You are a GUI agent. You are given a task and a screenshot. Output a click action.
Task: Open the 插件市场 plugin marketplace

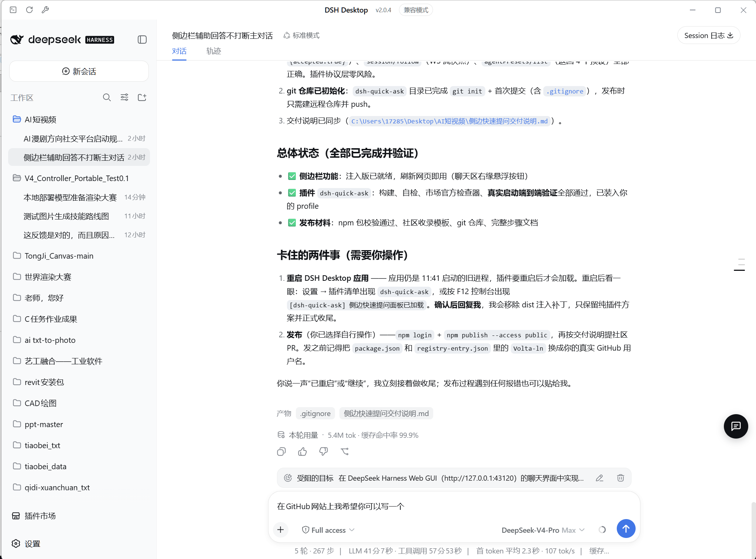pyautogui.click(x=34, y=516)
